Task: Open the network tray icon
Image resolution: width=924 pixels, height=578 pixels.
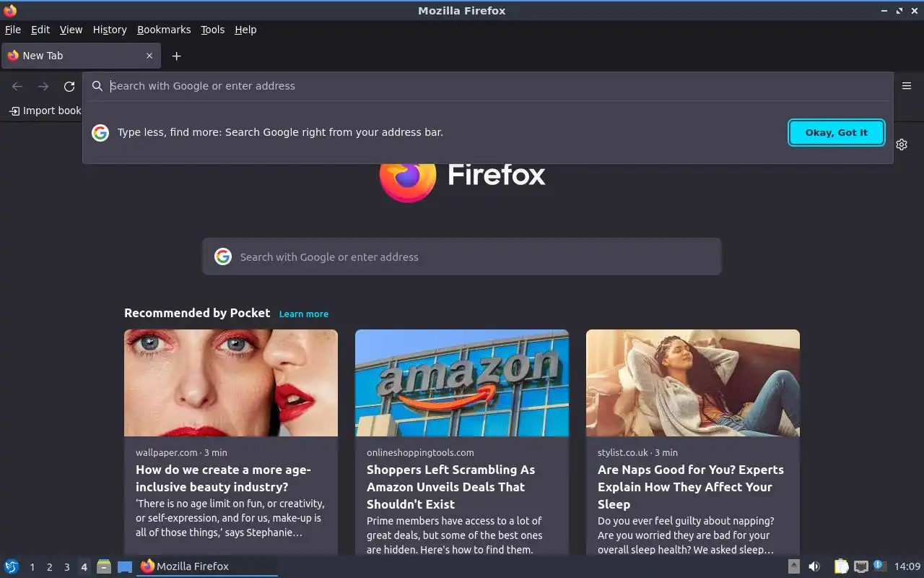Action: (x=860, y=566)
